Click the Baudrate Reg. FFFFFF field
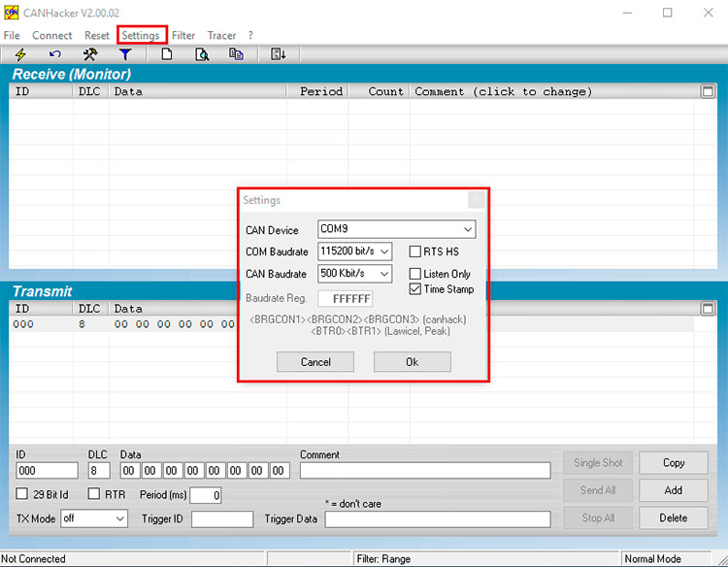The width and height of the screenshot is (728, 567). (x=345, y=299)
